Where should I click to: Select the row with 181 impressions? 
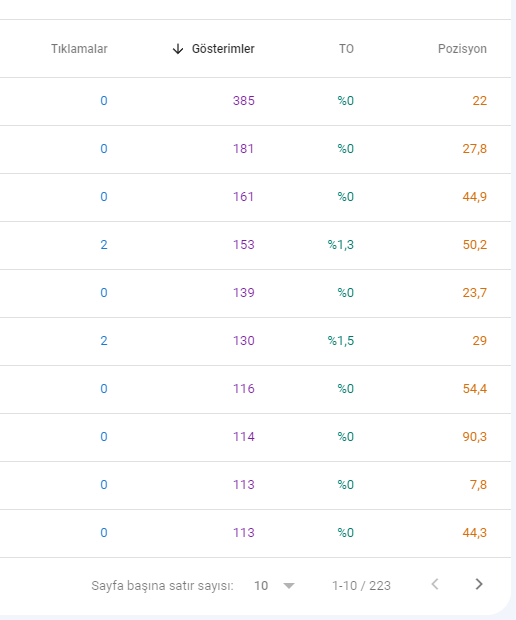coord(255,149)
